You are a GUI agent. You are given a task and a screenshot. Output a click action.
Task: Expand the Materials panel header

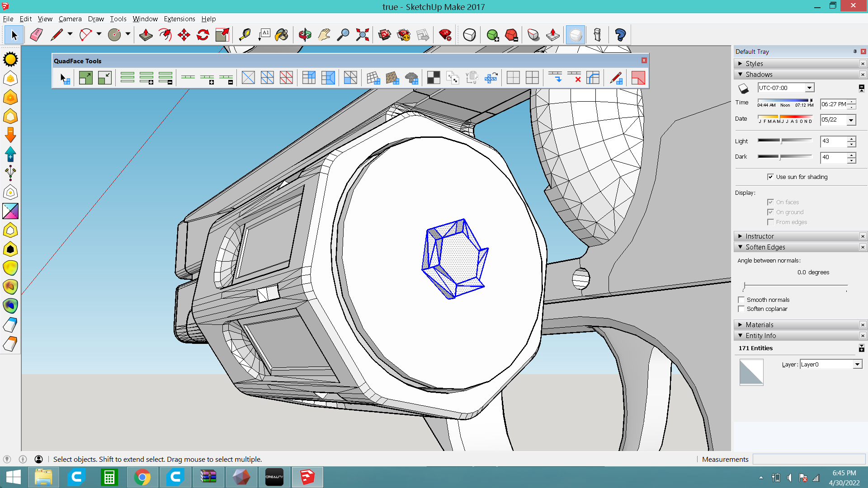click(759, 325)
